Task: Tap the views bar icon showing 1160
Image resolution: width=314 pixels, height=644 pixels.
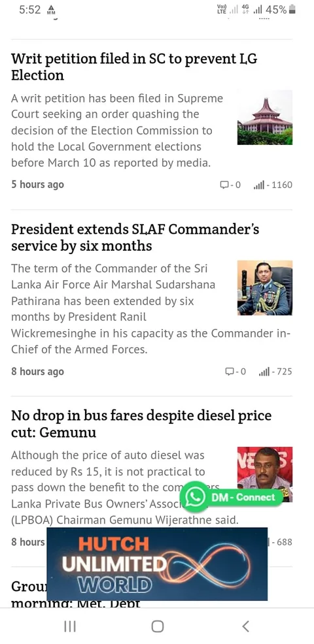Action: pyautogui.click(x=259, y=185)
